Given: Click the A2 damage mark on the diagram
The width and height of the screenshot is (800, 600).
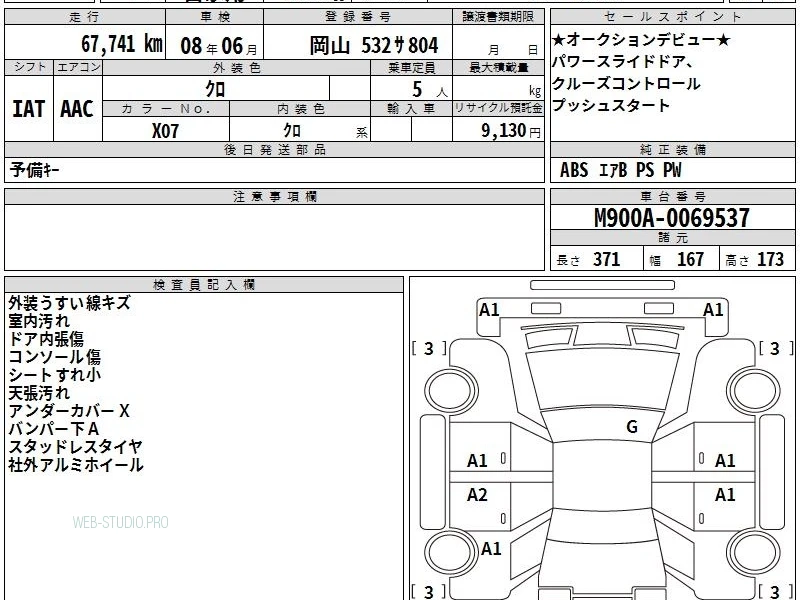Looking at the screenshot, I should 477,494.
